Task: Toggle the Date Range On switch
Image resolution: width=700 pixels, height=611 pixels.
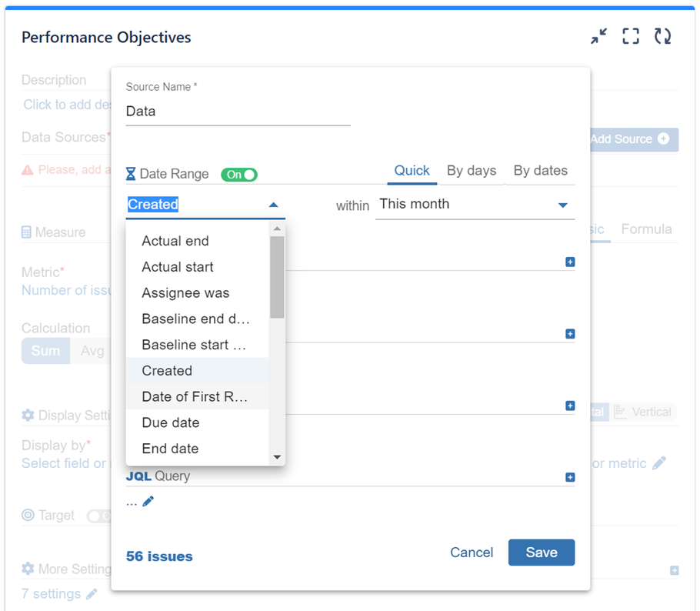Action: coord(239,175)
